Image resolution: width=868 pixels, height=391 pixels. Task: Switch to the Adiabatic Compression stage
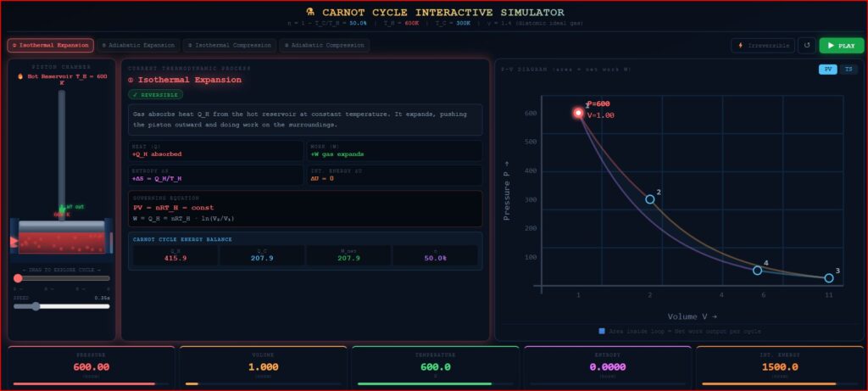[x=324, y=46]
